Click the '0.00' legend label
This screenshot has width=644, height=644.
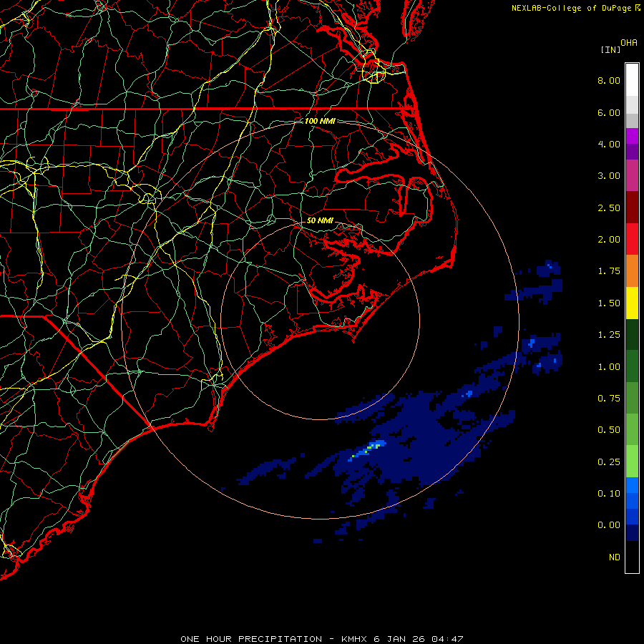coord(609,525)
